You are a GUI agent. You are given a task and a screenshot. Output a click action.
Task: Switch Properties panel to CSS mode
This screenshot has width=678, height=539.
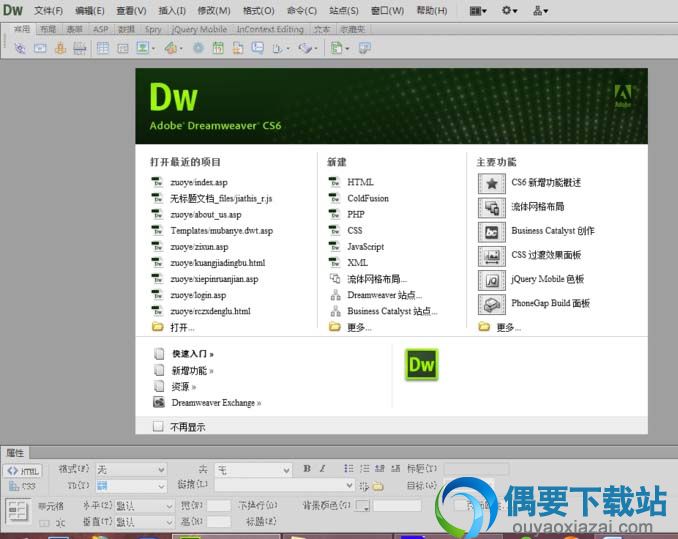[x=23, y=486]
